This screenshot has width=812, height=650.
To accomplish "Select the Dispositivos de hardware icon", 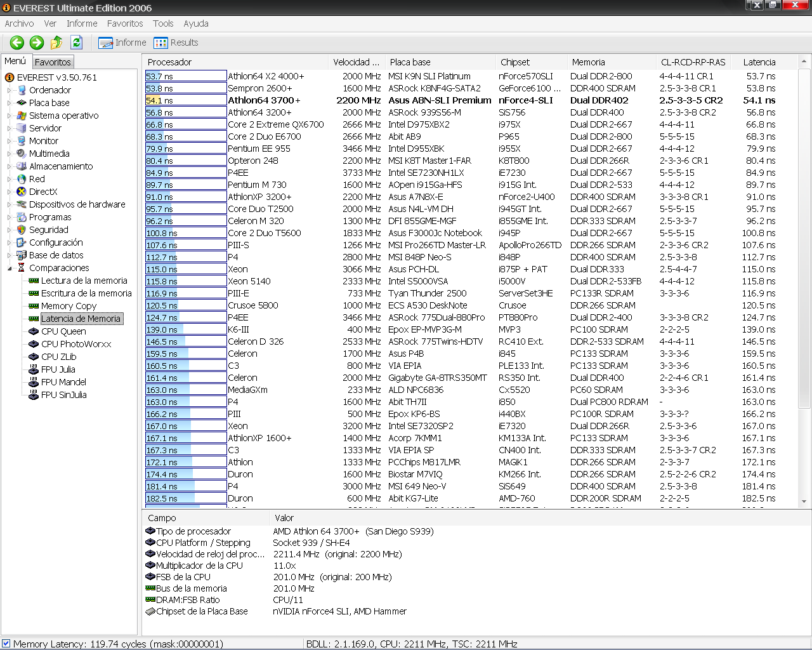I will (x=22, y=204).
